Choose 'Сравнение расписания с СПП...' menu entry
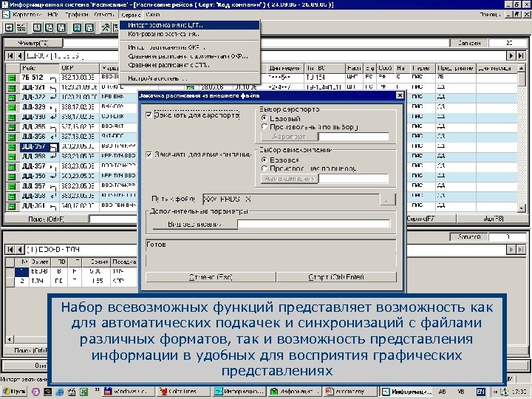 pyautogui.click(x=190, y=65)
